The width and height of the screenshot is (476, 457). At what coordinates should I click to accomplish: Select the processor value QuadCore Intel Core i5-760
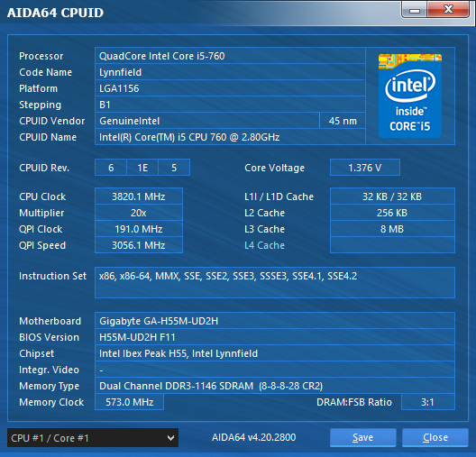point(230,56)
